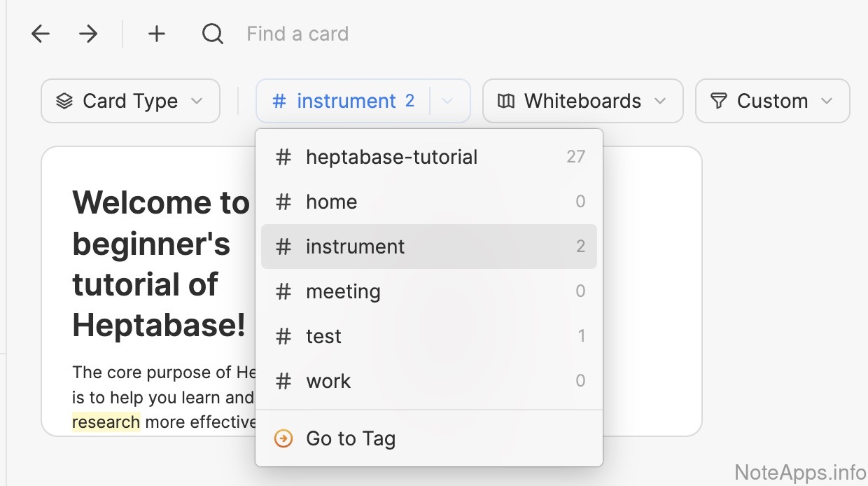Click the back arrow icon
Viewport: 868px width, 486px height.
point(41,34)
